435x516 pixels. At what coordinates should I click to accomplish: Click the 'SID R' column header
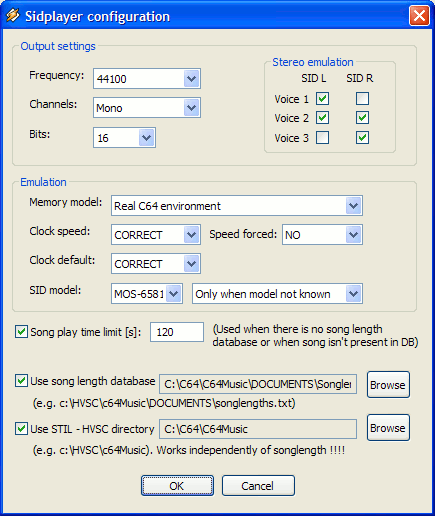point(359,78)
